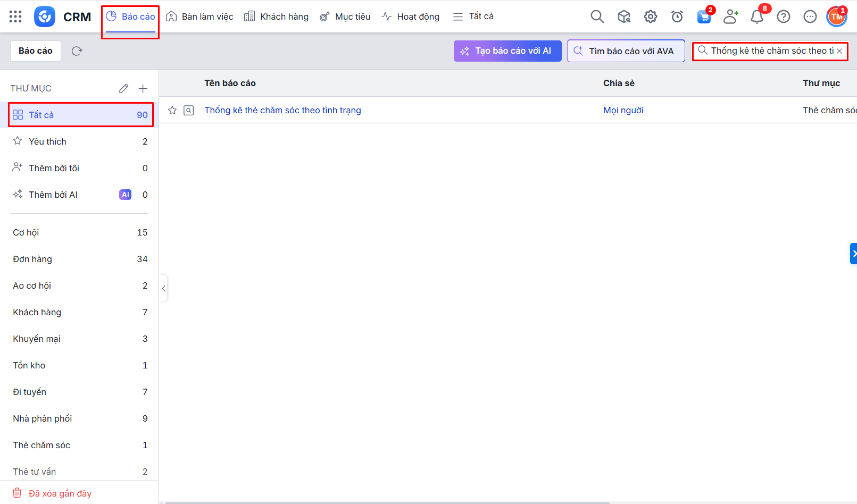857x504 pixels.
Task: Open the notifications bell
Action: pyautogui.click(x=756, y=16)
